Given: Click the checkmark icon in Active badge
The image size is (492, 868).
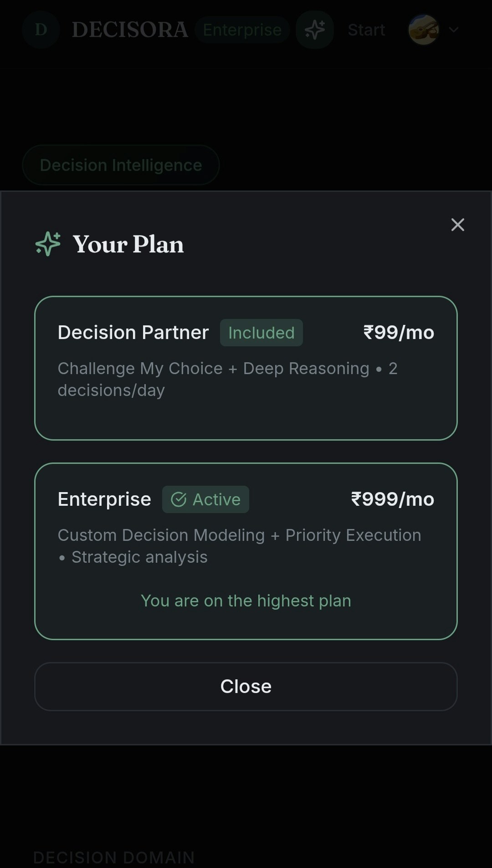Looking at the screenshot, I should (179, 499).
